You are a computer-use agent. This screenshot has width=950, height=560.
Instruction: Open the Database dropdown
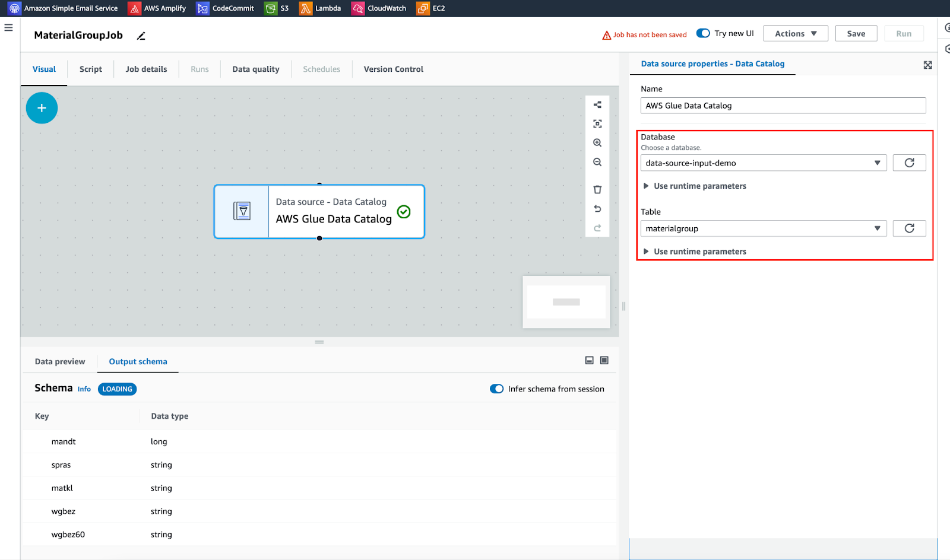[764, 163]
